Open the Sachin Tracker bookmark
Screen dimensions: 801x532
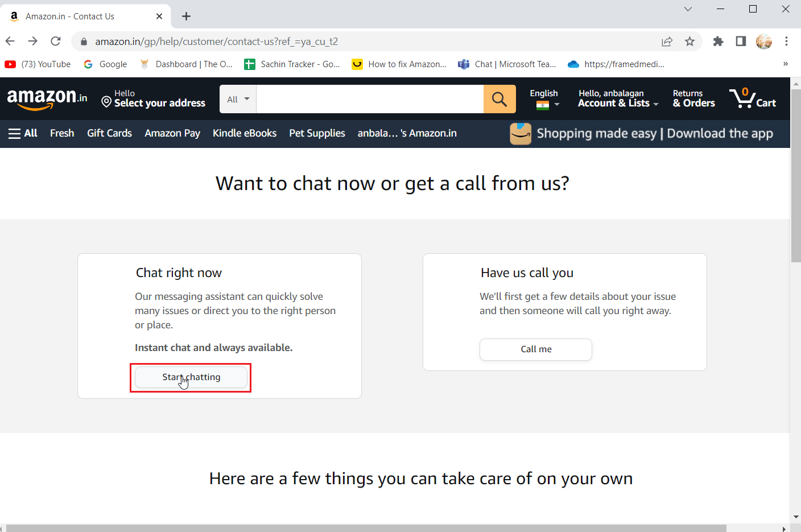(292, 64)
